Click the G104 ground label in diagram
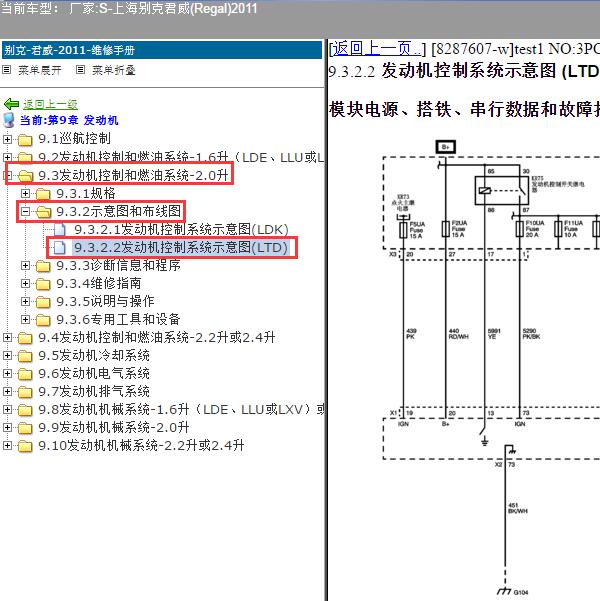Image resolution: width=600 pixels, height=601 pixels. (x=521, y=592)
